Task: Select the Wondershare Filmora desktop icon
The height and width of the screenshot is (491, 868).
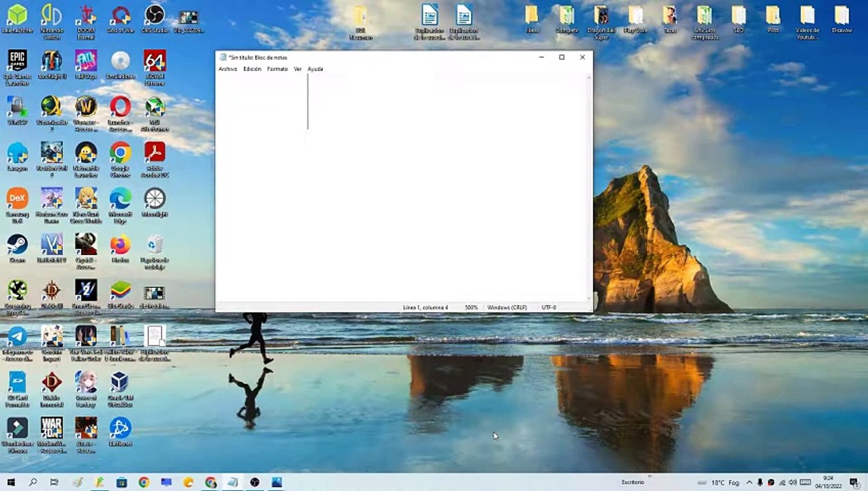Action: coord(17,434)
